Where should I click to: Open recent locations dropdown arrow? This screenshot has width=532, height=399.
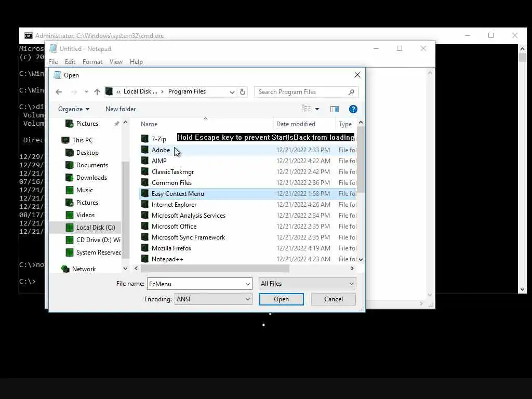click(x=86, y=92)
